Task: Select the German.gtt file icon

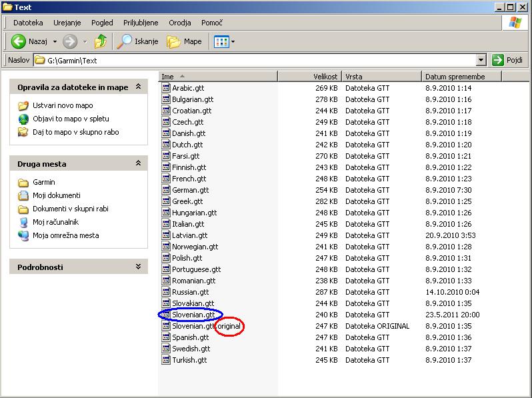Action: point(166,190)
